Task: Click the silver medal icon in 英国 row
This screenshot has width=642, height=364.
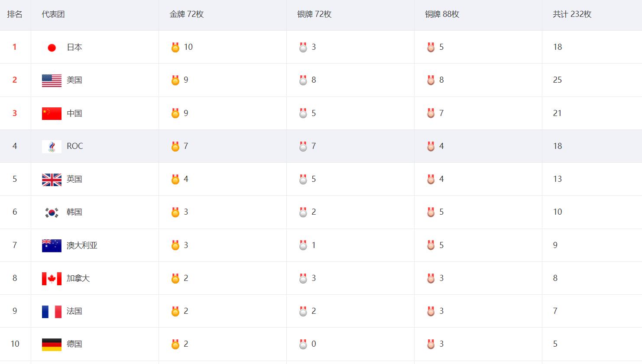Action: [x=303, y=179]
